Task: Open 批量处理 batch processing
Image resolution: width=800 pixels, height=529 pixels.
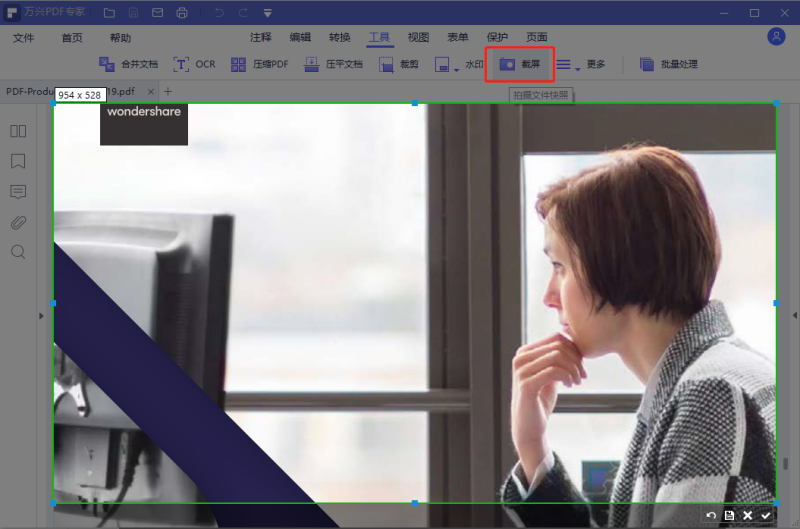Action: pos(668,64)
